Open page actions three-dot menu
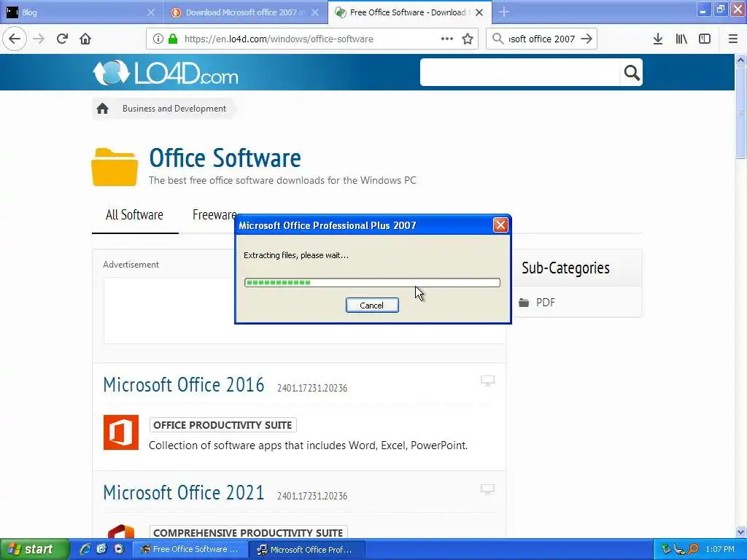This screenshot has width=747, height=560. coord(447,39)
